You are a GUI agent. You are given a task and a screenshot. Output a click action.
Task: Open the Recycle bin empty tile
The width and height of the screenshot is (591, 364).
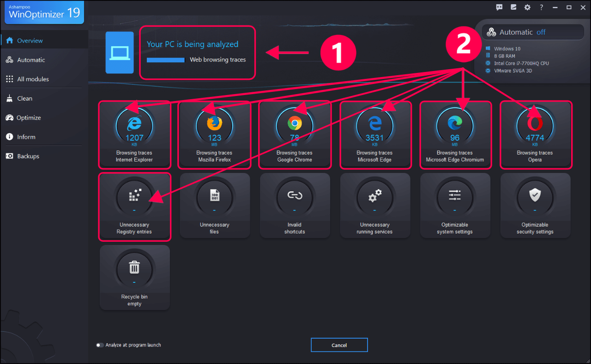[134, 277]
